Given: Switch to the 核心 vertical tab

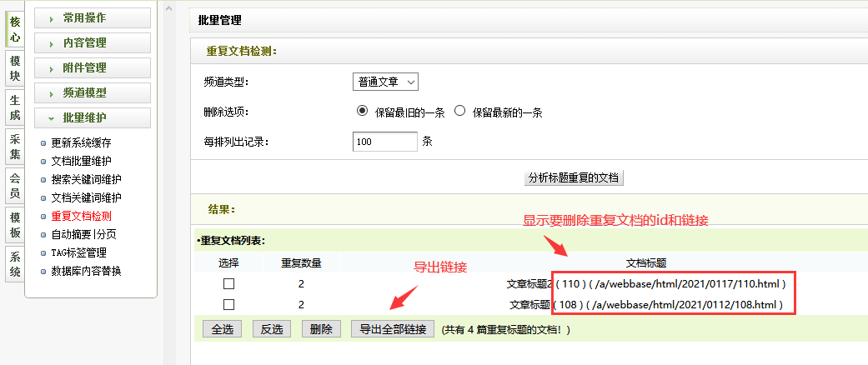Looking at the screenshot, I should click(x=15, y=30).
